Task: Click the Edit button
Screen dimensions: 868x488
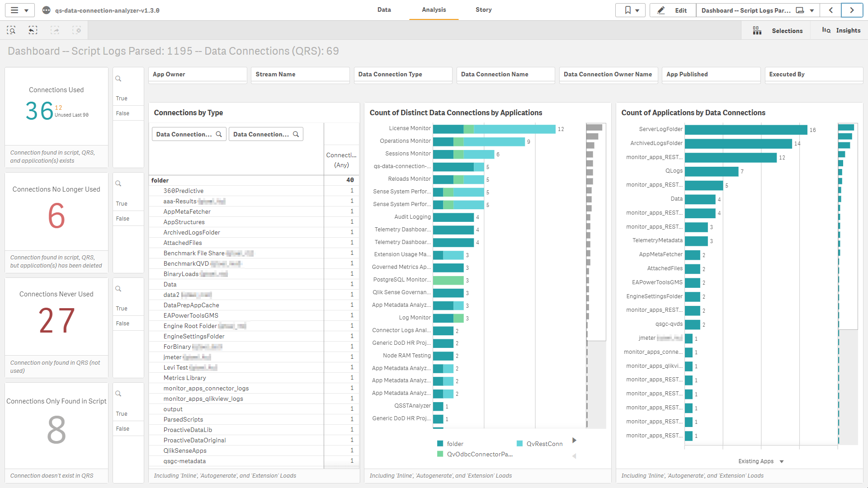Action: (x=673, y=10)
